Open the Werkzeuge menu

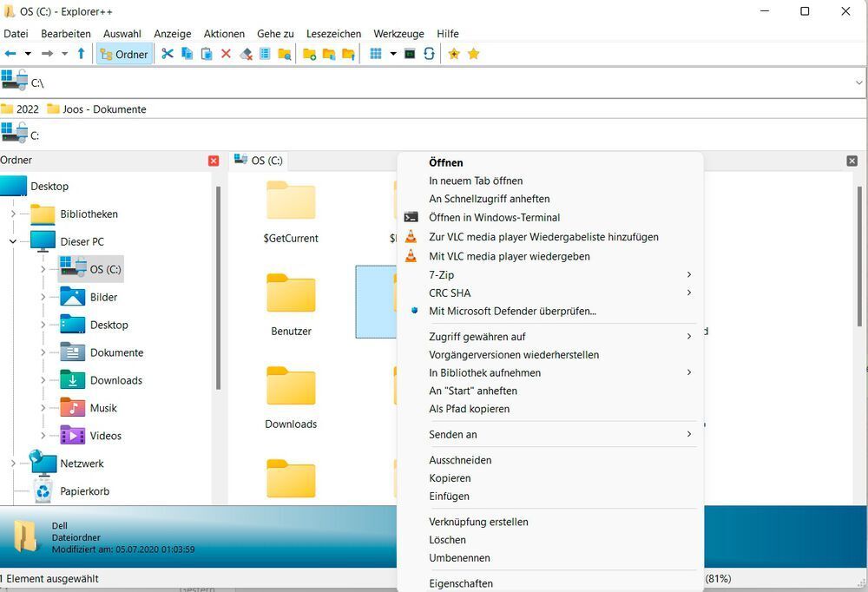(398, 34)
